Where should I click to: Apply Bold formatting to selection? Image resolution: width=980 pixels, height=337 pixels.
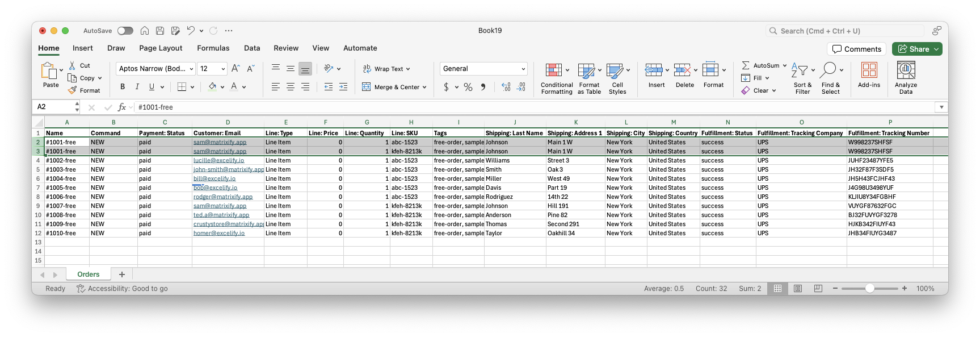(x=122, y=87)
